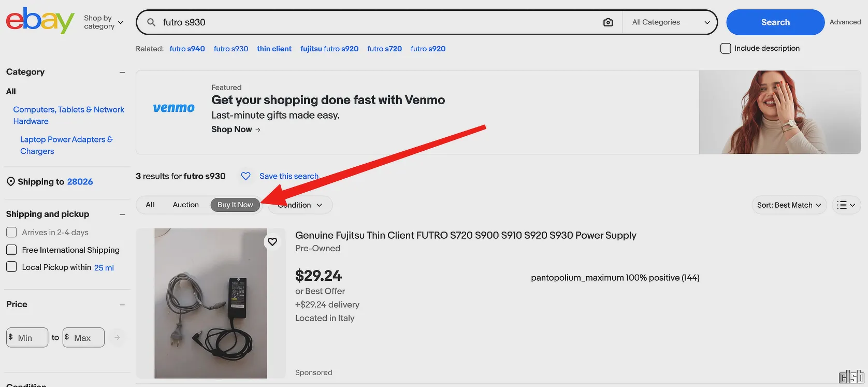The image size is (868, 387).
Task: Open the All Categories dropdown
Action: [x=670, y=22]
